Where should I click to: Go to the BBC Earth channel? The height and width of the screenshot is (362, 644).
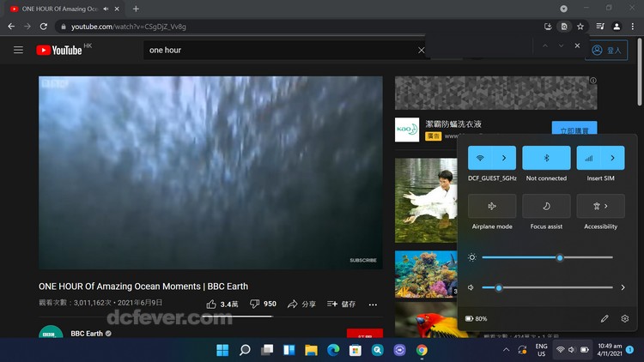pos(87,334)
